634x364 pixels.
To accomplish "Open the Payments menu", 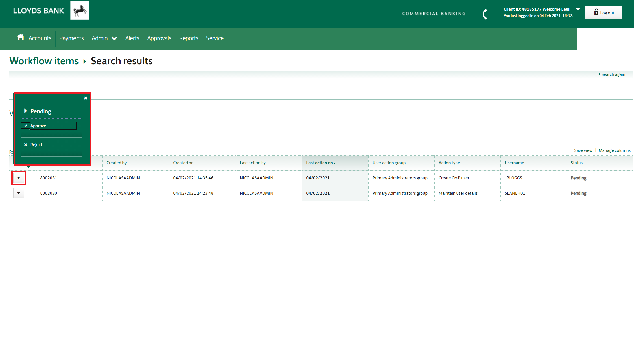I will pyautogui.click(x=71, y=38).
